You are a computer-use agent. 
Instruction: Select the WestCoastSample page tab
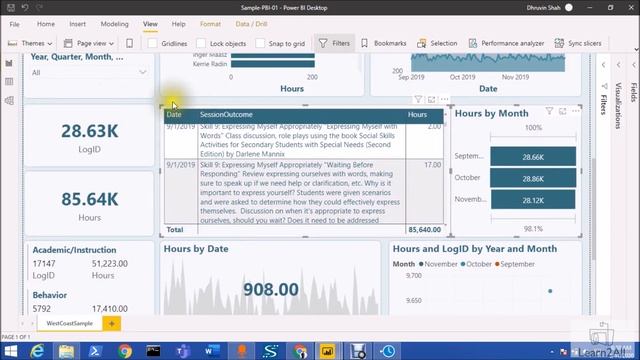click(x=69, y=323)
